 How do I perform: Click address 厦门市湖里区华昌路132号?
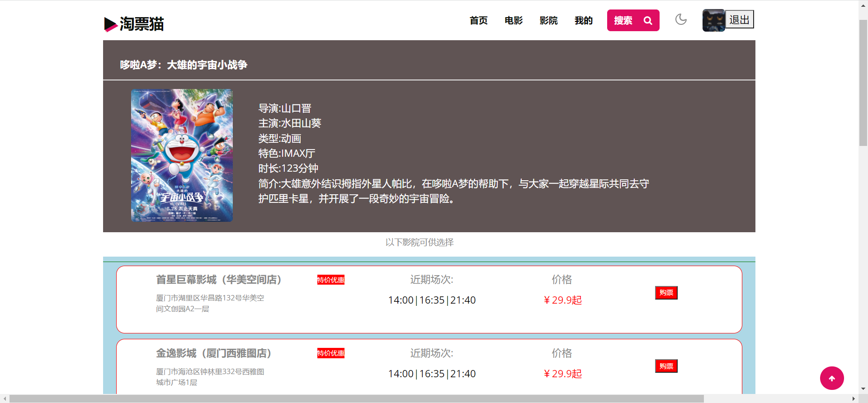[x=210, y=303]
